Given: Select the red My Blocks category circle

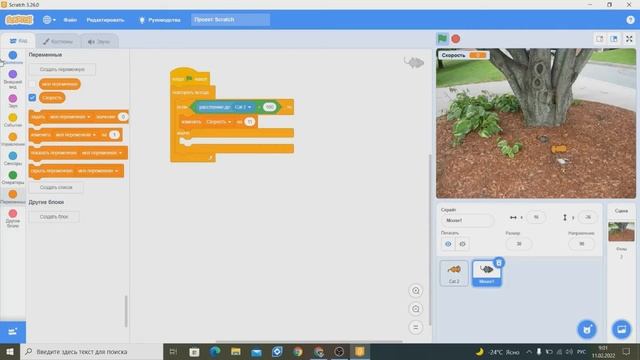Looking at the screenshot, I should click(x=13, y=213).
